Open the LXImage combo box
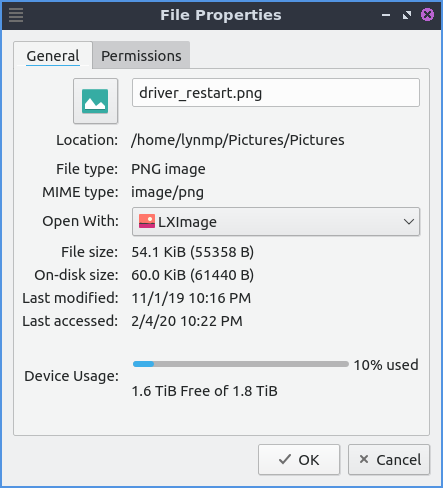The image size is (443, 488). click(276, 222)
